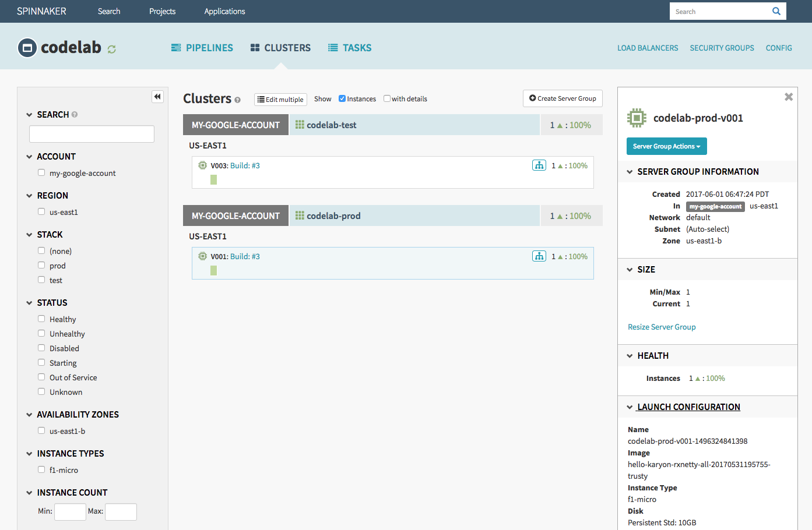The height and width of the screenshot is (530, 812).
Task: Open the Server Group Actions dropdown
Action: 666,146
